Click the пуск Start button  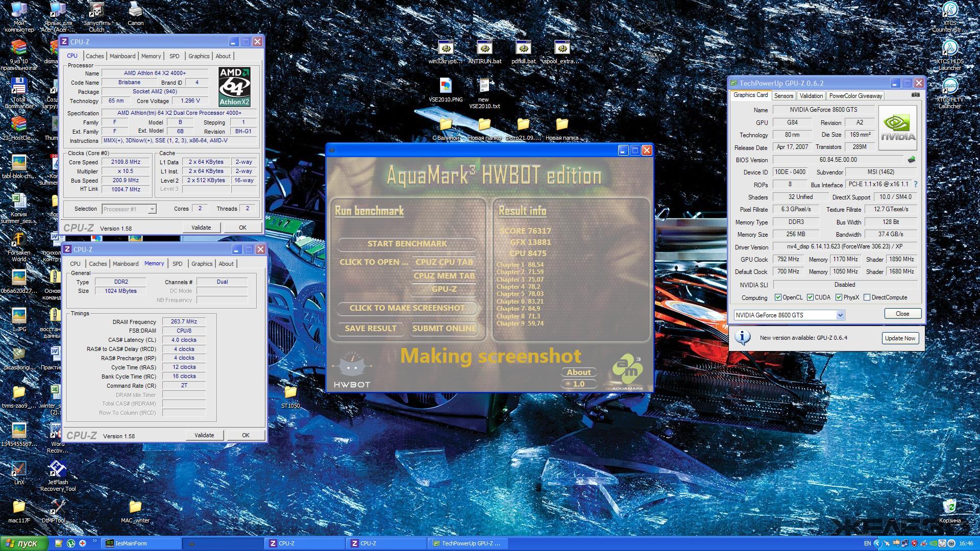tap(24, 543)
